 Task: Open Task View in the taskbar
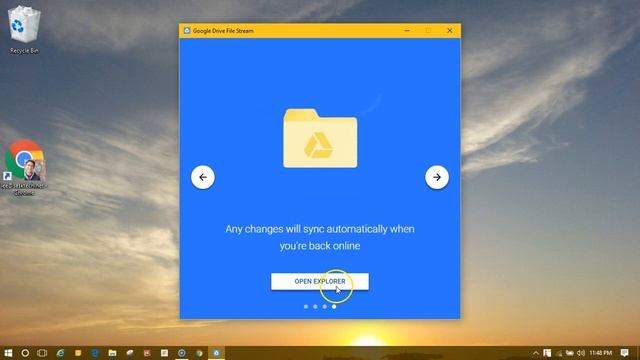click(42, 353)
